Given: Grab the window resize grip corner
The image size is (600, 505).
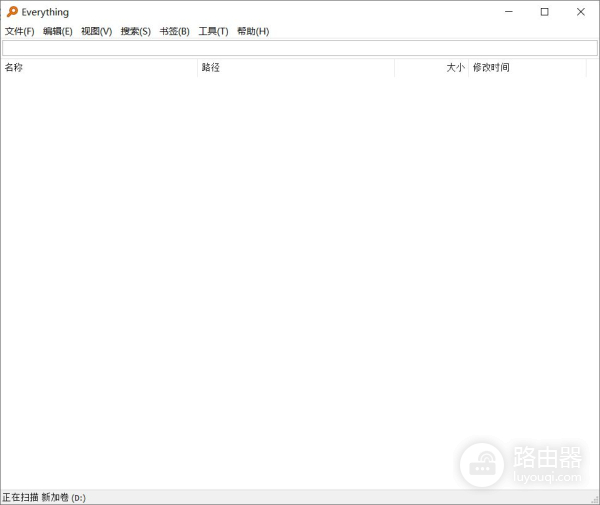Looking at the screenshot, I should pos(595,499).
